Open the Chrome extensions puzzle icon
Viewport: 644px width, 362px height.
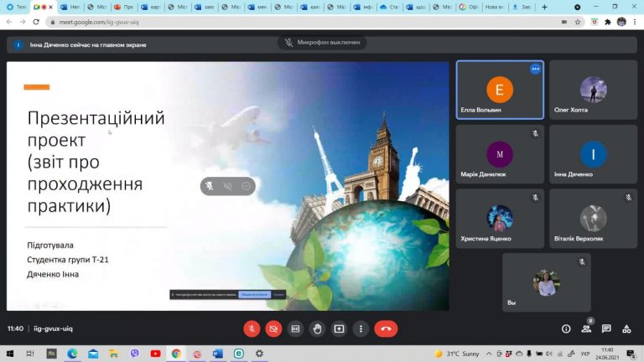point(608,22)
